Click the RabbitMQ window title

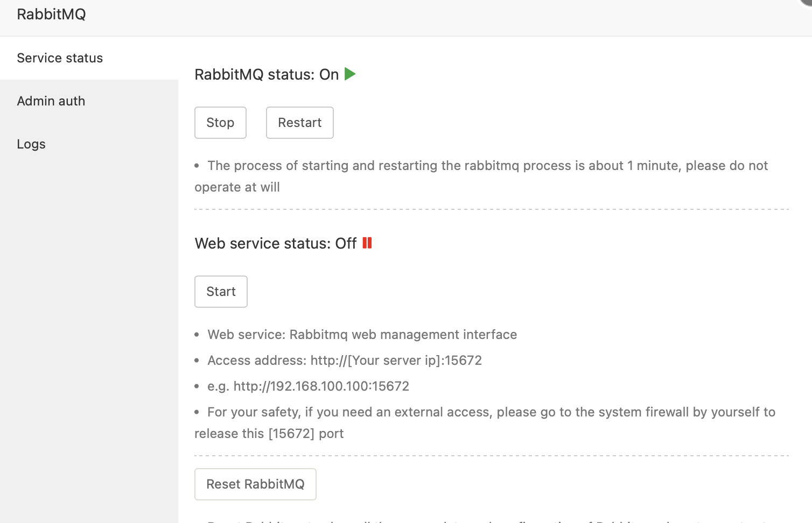pyautogui.click(x=51, y=15)
